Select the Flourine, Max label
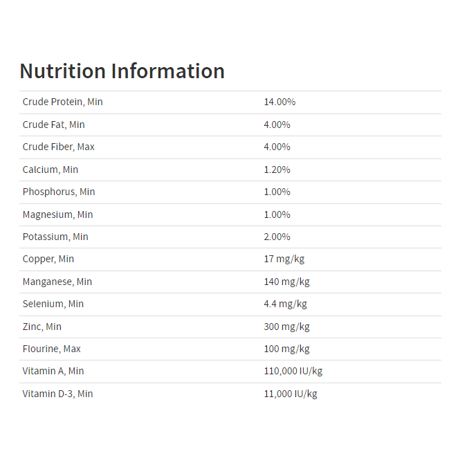The image size is (476, 476). pos(51,349)
